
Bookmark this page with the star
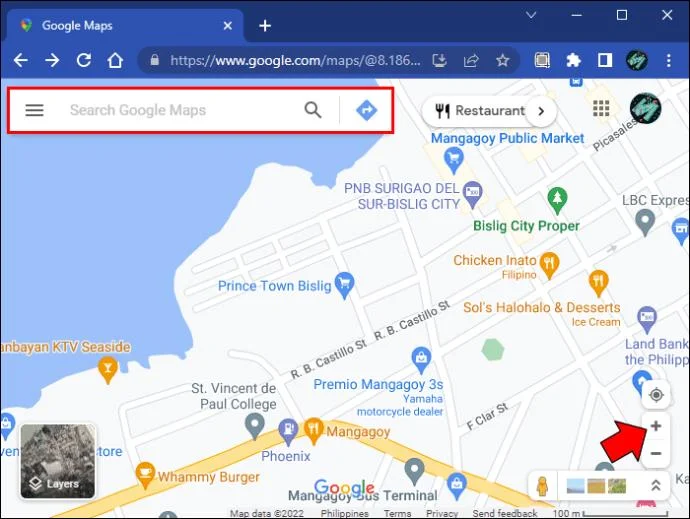pyautogui.click(x=503, y=60)
